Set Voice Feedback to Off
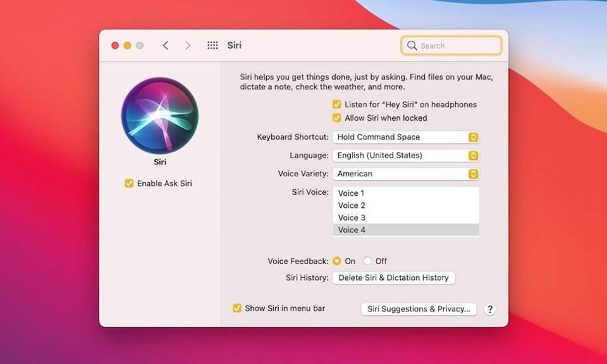Image resolution: width=607 pixels, height=364 pixels. point(367,261)
